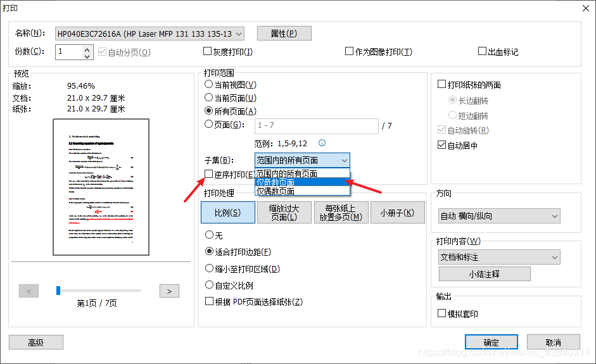The width and height of the screenshot is (596, 364).
Task: Click the document preview thumbnail
Action: click(x=101, y=187)
